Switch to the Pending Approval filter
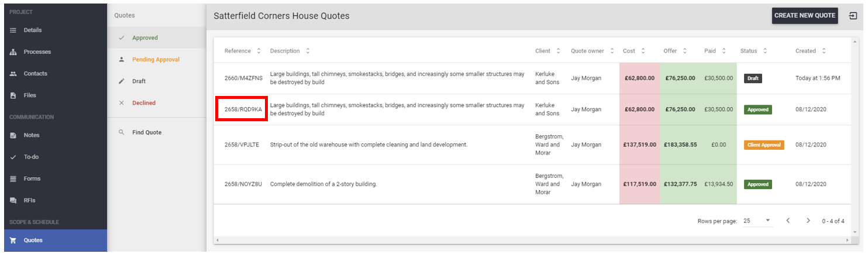Image resolution: width=868 pixels, height=254 pixels. (x=156, y=60)
